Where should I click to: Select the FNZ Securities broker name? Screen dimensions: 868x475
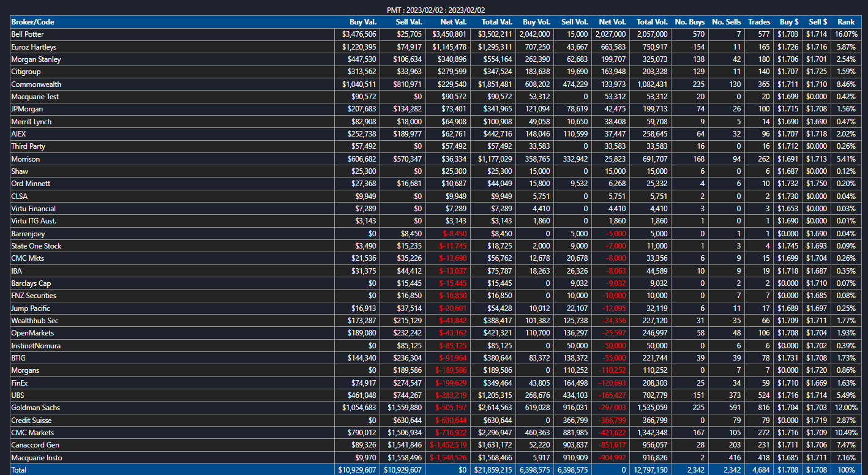pos(34,296)
